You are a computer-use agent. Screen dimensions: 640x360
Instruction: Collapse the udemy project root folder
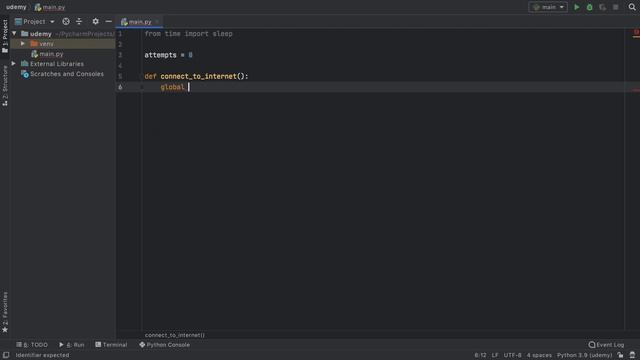[x=14, y=33]
